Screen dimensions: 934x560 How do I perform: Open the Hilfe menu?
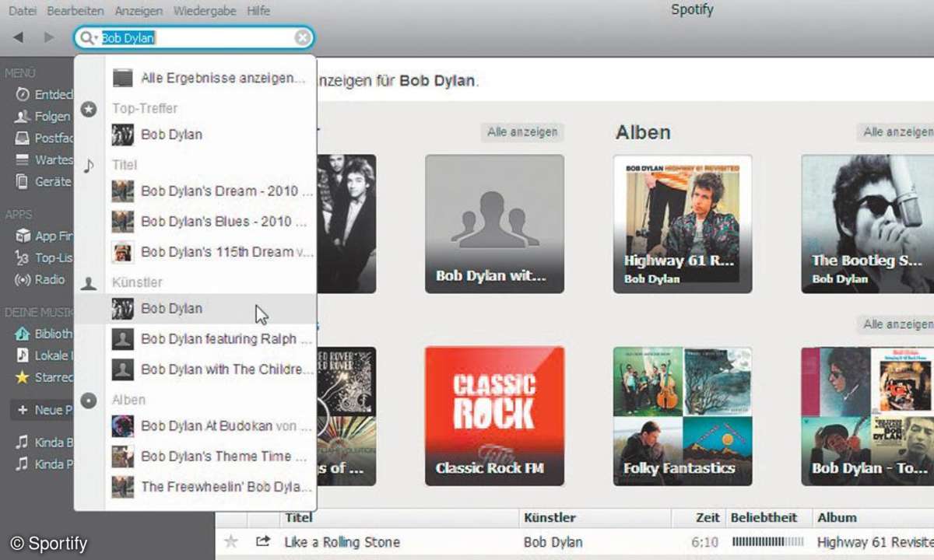(x=258, y=11)
